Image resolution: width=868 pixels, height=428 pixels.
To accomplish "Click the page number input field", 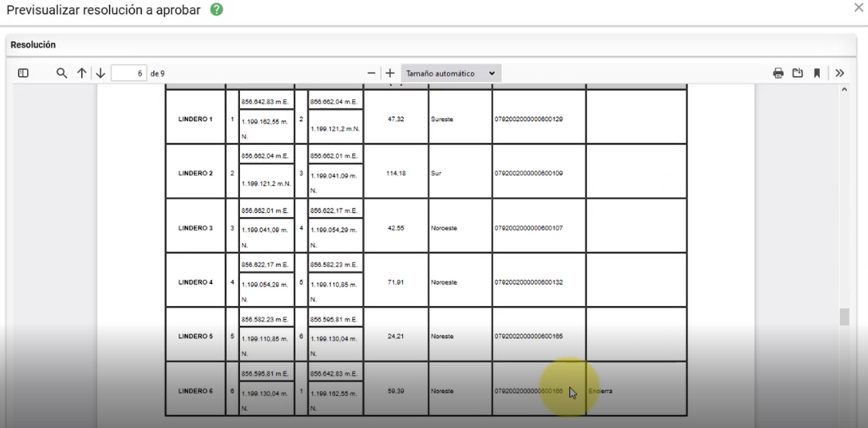I will tap(129, 73).
